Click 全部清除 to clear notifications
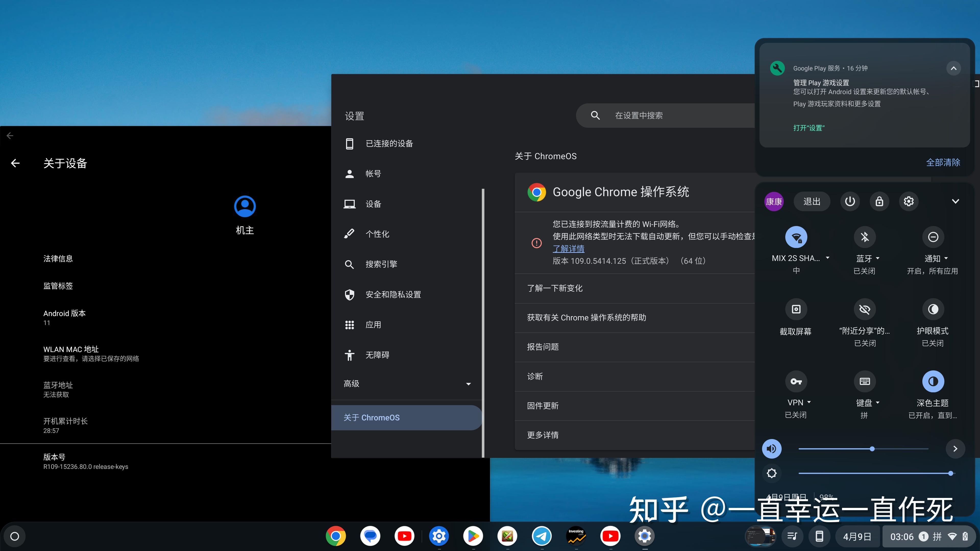This screenshot has width=980, height=551. pyautogui.click(x=943, y=162)
